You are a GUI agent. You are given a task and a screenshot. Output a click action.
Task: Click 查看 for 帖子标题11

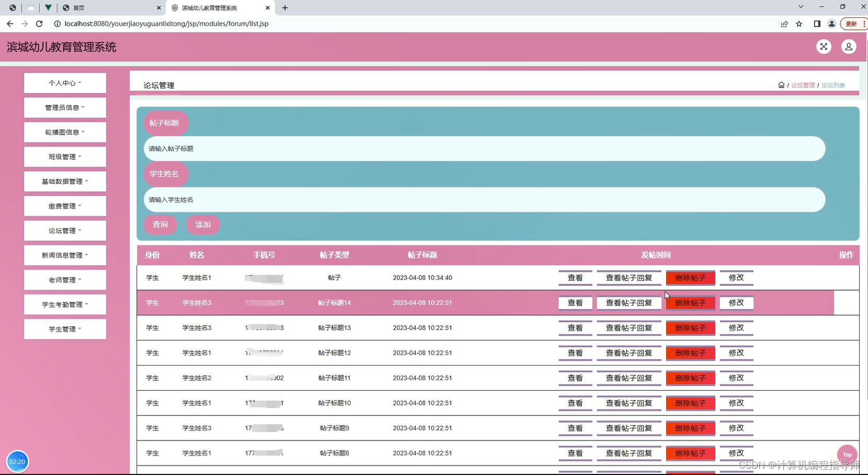(x=575, y=378)
